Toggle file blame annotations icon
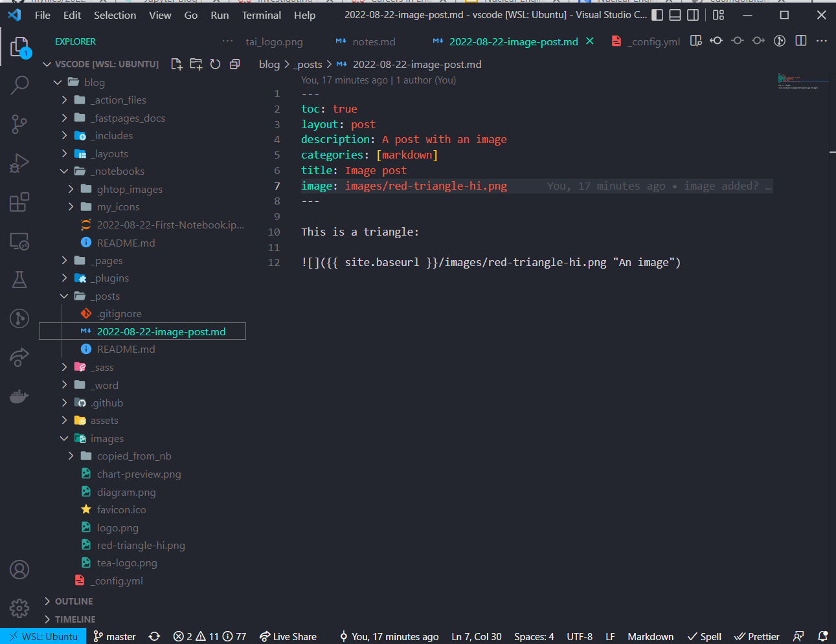836x644 pixels. pos(780,41)
